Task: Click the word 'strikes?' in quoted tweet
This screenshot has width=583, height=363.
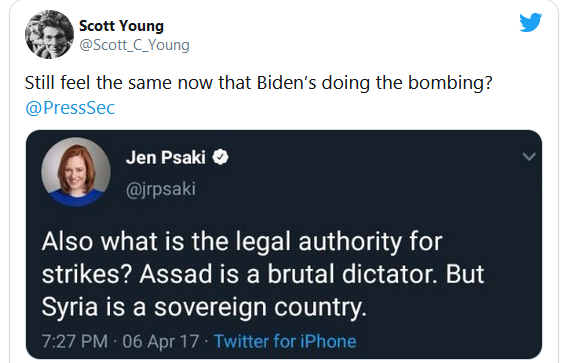Action: click(87, 274)
